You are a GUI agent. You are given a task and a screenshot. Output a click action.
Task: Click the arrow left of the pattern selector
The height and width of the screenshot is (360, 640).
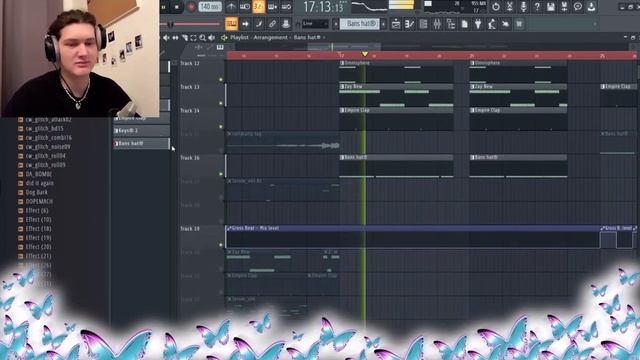(x=336, y=24)
